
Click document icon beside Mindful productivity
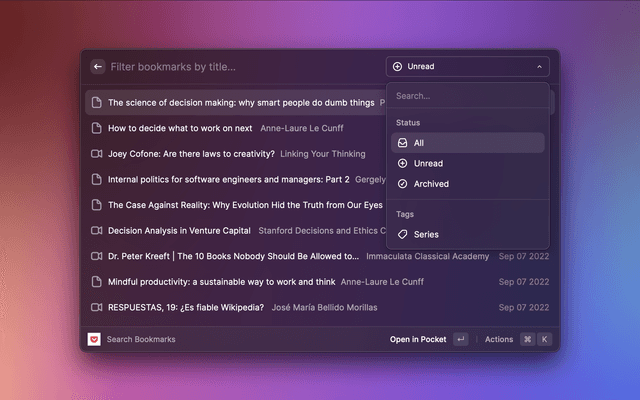(97, 282)
